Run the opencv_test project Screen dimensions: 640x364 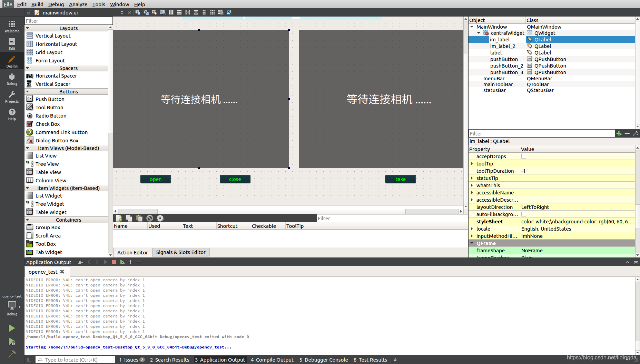12,328
